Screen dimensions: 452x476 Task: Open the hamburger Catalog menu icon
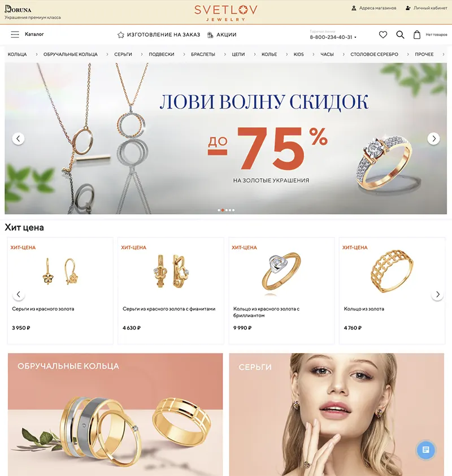click(x=15, y=34)
